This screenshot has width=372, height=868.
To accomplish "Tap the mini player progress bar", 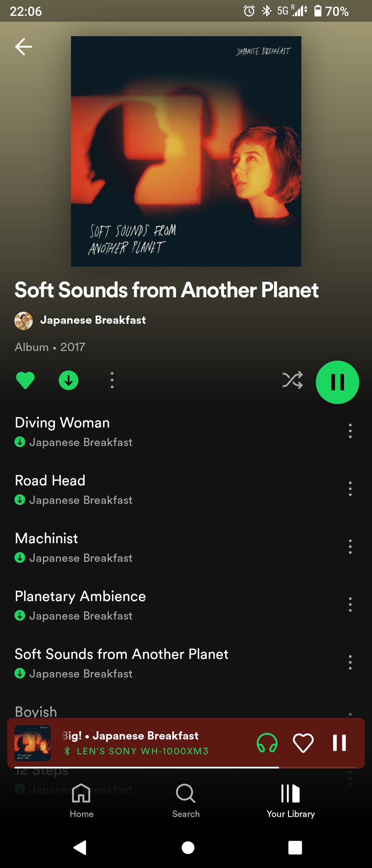I will (186, 767).
